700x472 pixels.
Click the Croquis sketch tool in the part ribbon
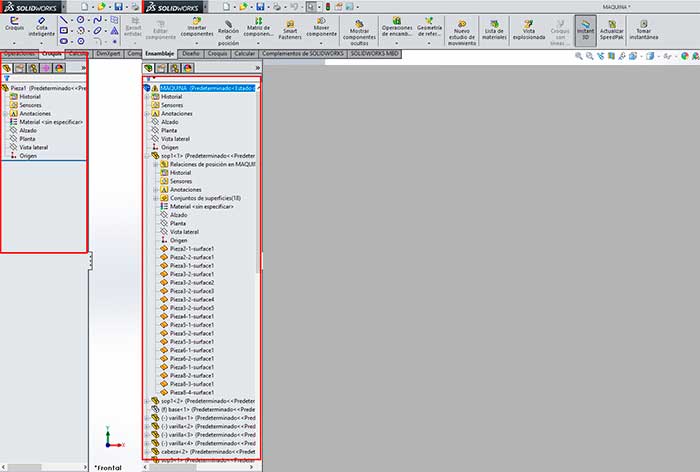(14, 24)
